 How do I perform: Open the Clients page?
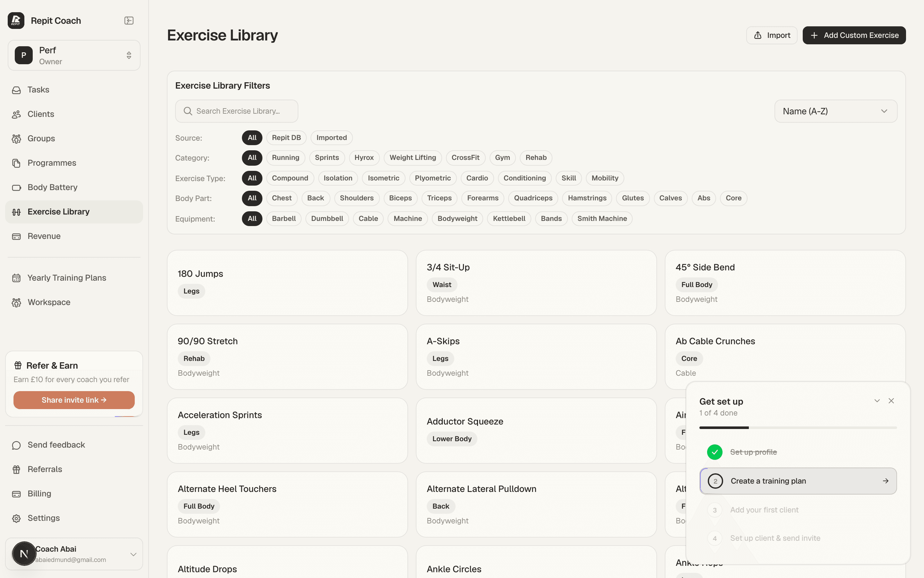coord(74,114)
